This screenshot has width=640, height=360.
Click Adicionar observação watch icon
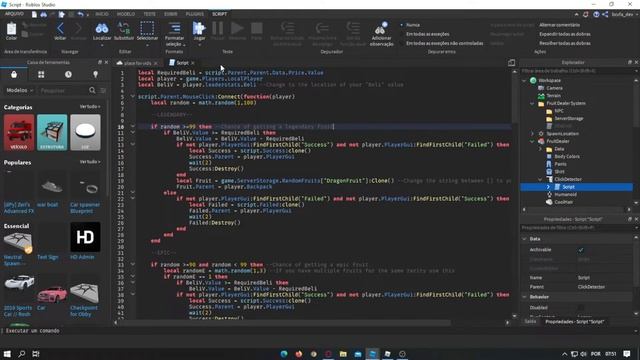[x=381, y=28]
